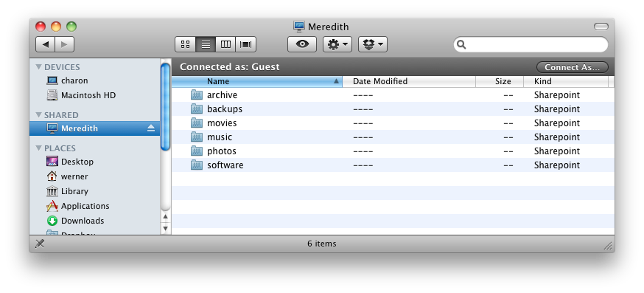Open Desktop from the sidebar
This screenshot has height=293, width=644.
(94, 162)
